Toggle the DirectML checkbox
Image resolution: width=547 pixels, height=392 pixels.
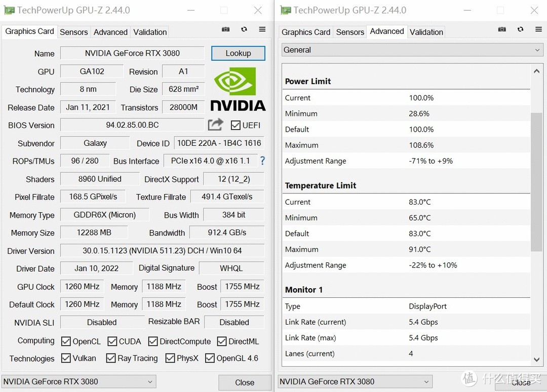(x=221, y=341)
